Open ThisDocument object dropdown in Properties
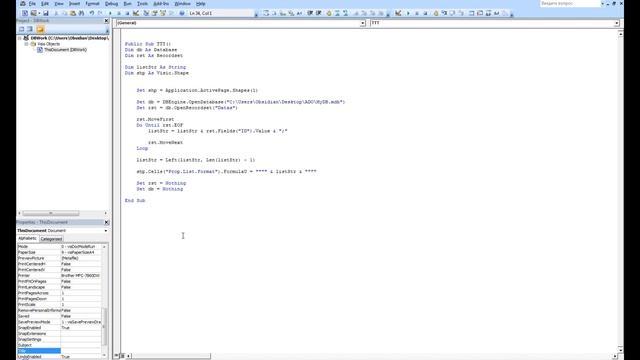This screenshot has width=640, height=360. pyautogui.click(x=106, y=231)
